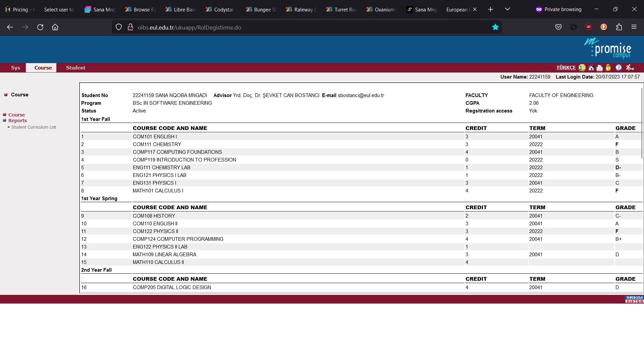Viewport: 644px width, 362px height.
Task: Open the Sys menu
Action: [x=15, y=68]
